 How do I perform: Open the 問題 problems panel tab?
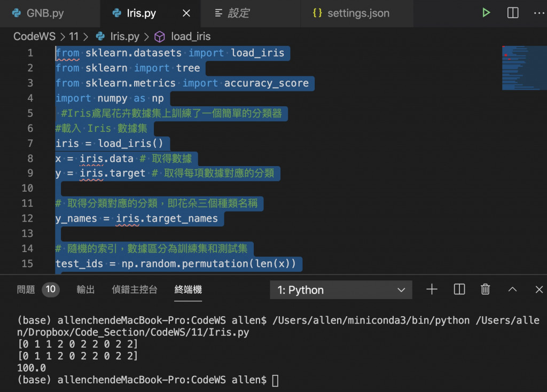(26, 289)
